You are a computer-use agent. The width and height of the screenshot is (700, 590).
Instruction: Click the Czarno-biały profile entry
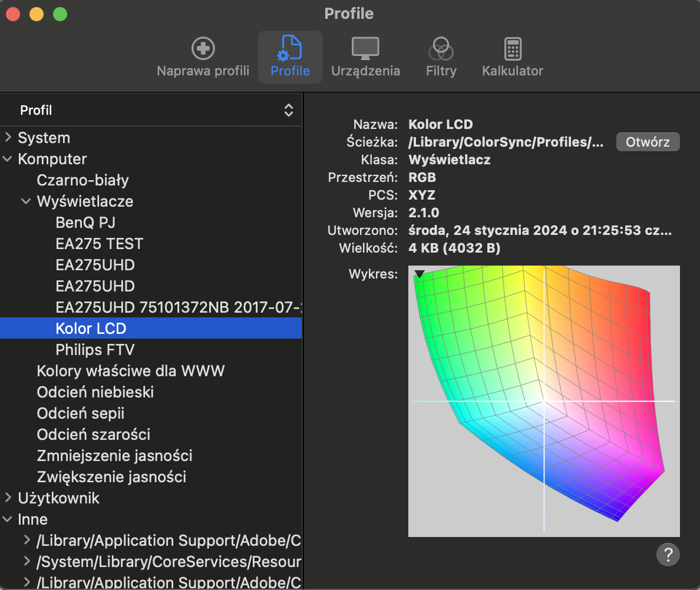click(x=82, y=180)
